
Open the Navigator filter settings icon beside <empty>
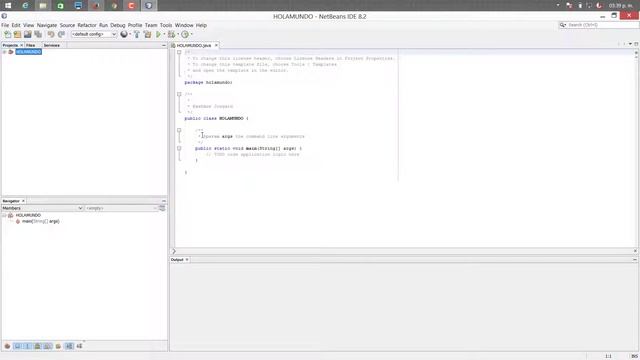(162, 208)
